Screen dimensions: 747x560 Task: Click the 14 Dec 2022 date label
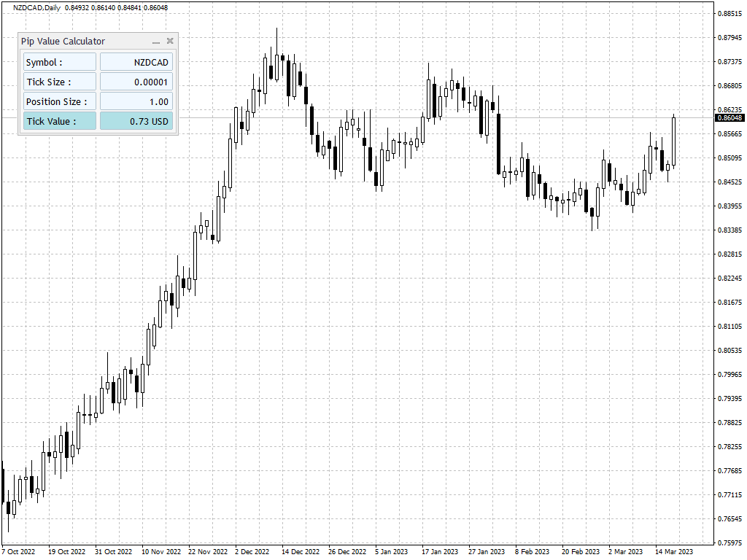pyautogui.click(x=300, y=551)
